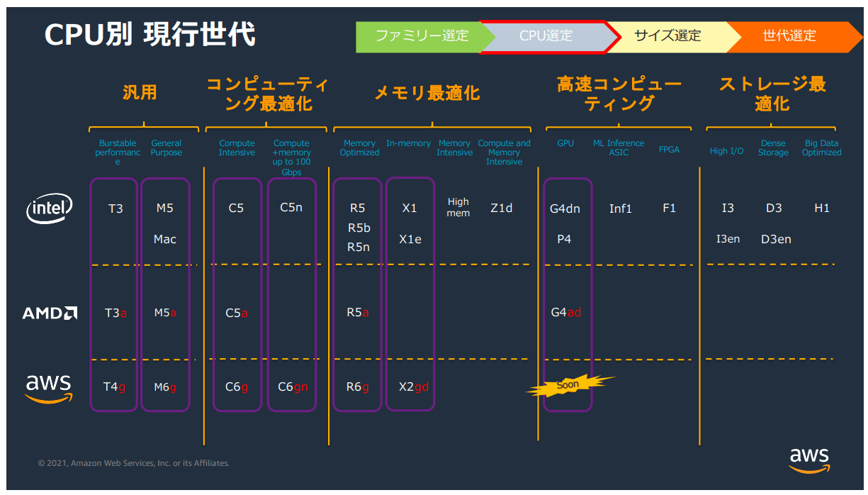
Task: Click the R5b instance entry
Action: [359, 228]
